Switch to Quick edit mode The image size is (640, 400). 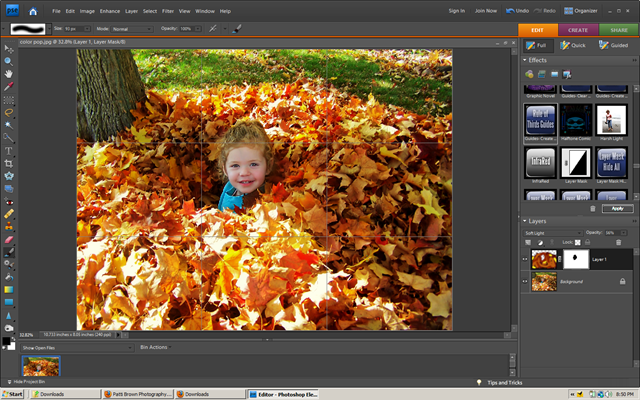pos(573,45)
